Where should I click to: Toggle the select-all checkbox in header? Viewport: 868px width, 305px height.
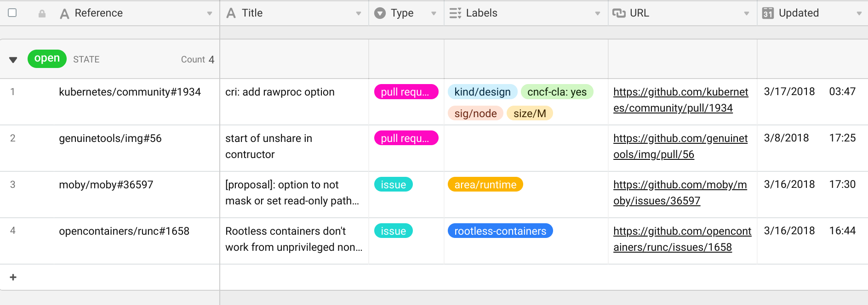pos(12,13)
